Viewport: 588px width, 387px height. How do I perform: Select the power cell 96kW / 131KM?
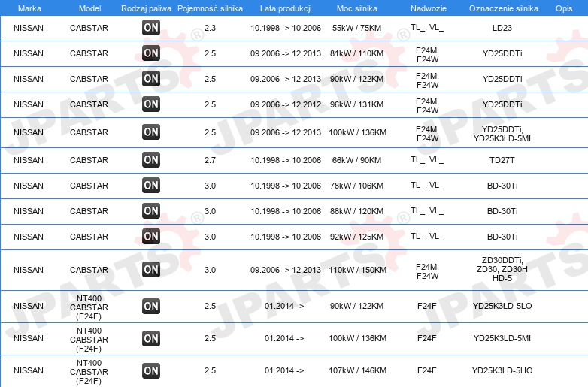pos(356,104)
